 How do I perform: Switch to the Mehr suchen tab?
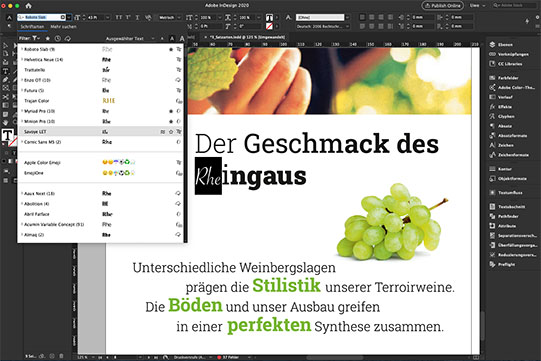click(x=63, y=27)
